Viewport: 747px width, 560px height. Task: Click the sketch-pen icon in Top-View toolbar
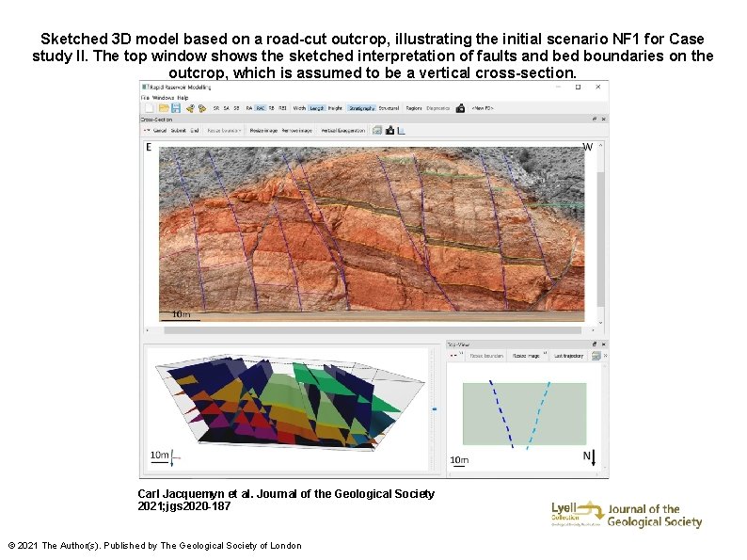pos(453,356)
